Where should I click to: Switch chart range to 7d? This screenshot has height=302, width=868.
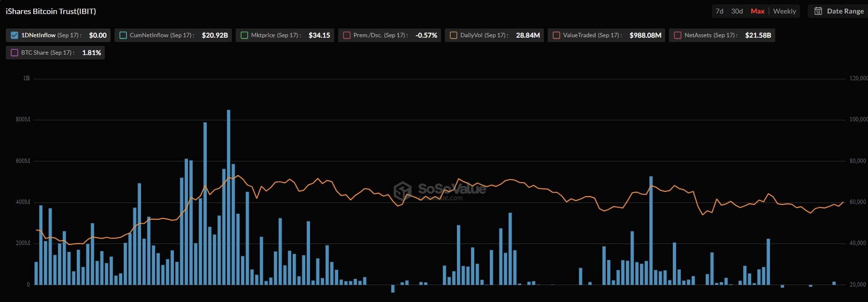click(x=719, y=11)
